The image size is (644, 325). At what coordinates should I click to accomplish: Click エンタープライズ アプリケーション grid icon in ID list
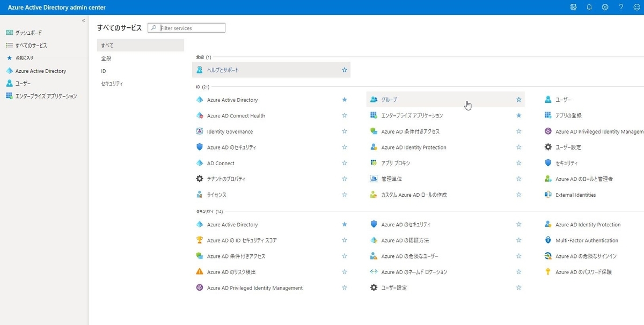tap(374, 115)
